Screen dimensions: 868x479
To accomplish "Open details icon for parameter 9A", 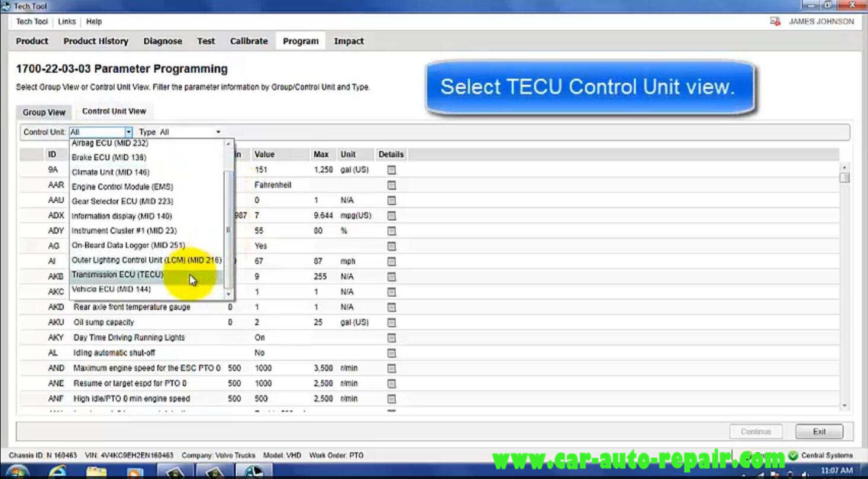I will coord(391,170).
